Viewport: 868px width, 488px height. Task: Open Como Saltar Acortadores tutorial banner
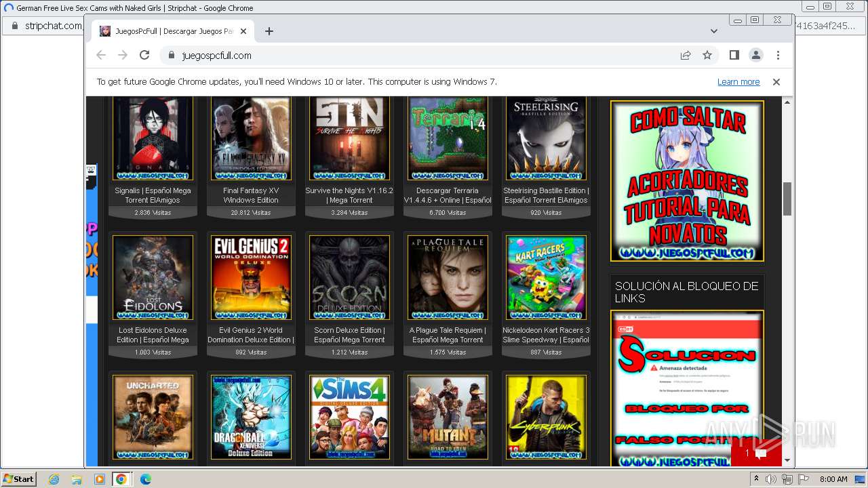687,181
